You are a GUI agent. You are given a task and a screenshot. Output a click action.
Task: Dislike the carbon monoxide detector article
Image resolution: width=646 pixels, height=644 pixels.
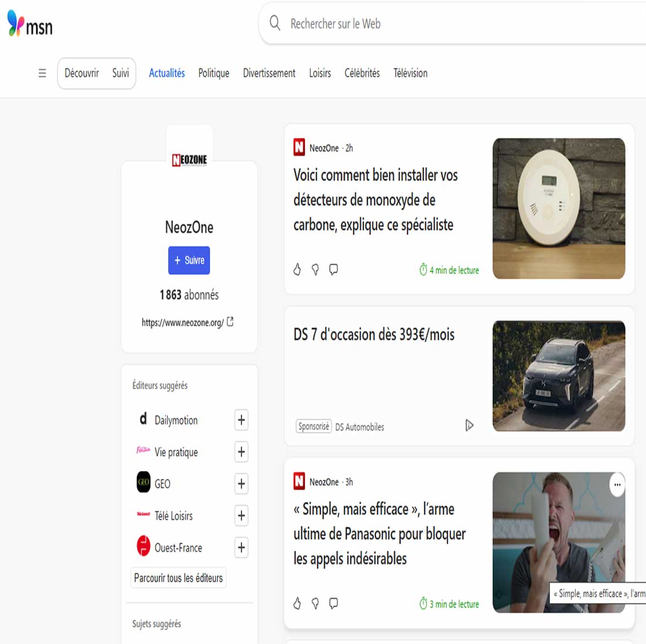(315, 270)
